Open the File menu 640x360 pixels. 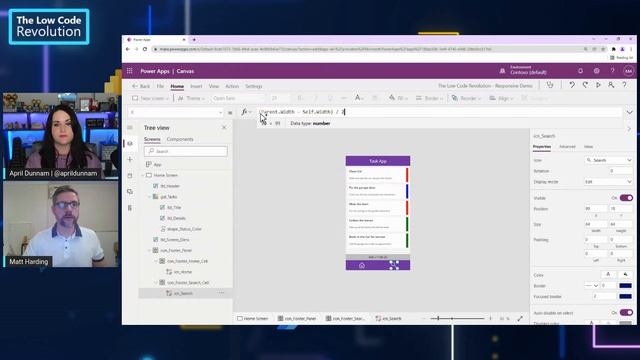pyautogui.click(x=160, y=87)
